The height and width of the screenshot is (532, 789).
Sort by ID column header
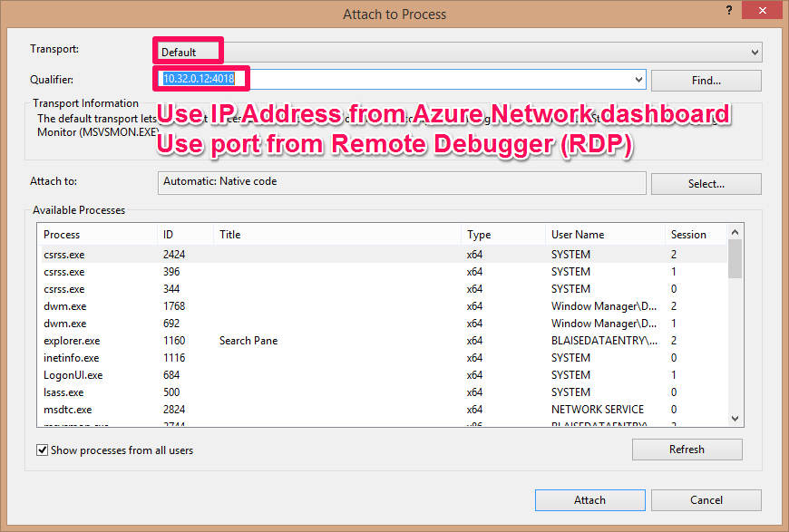coord(185,235)
